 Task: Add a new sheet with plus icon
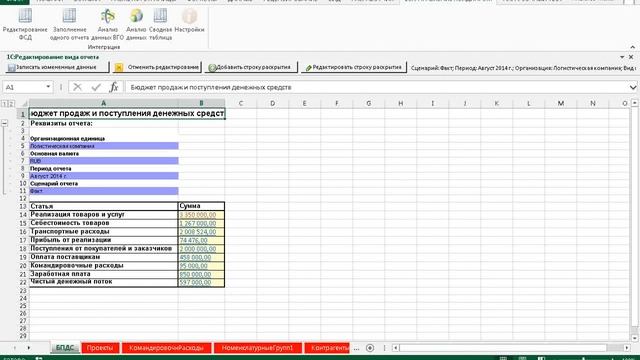tap(370, 348)
